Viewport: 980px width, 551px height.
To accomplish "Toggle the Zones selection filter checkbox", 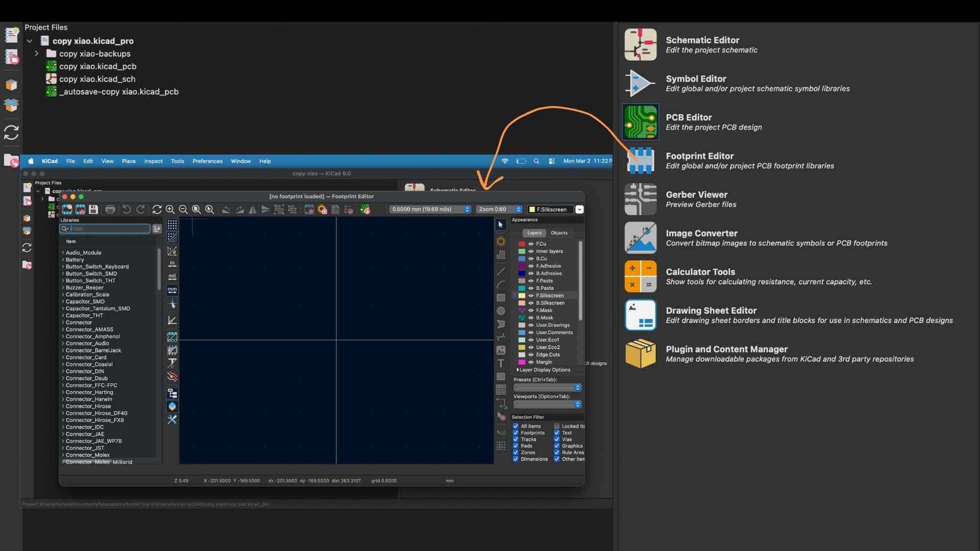I will pyautogui.click(x=516, y=453).
